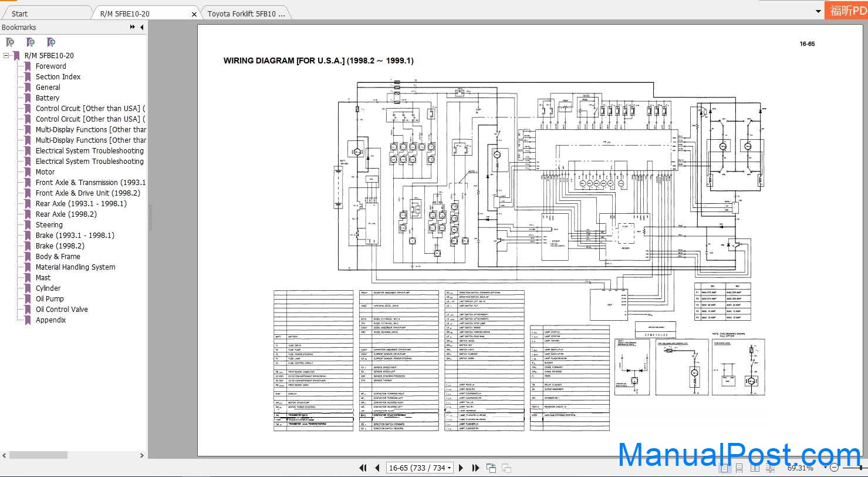Click bookmarks scrollbar left arrow
This screenshot has height=477, width=868.
pos(4,455)
